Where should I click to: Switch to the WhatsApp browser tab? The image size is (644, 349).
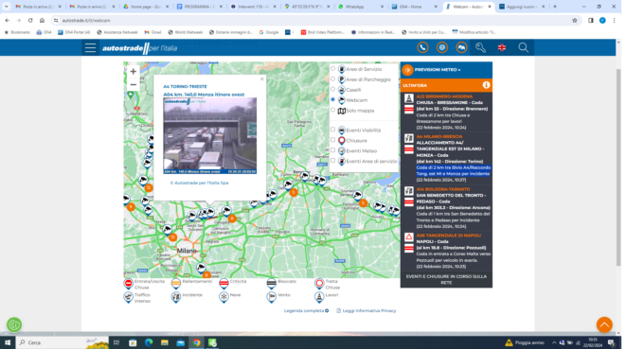pos(361,7)
